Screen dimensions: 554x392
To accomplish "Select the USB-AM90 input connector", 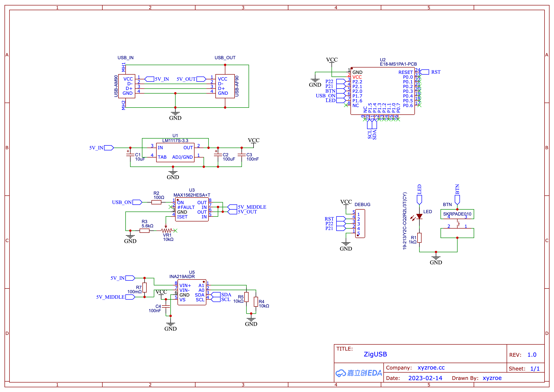I will pos(127,86).
